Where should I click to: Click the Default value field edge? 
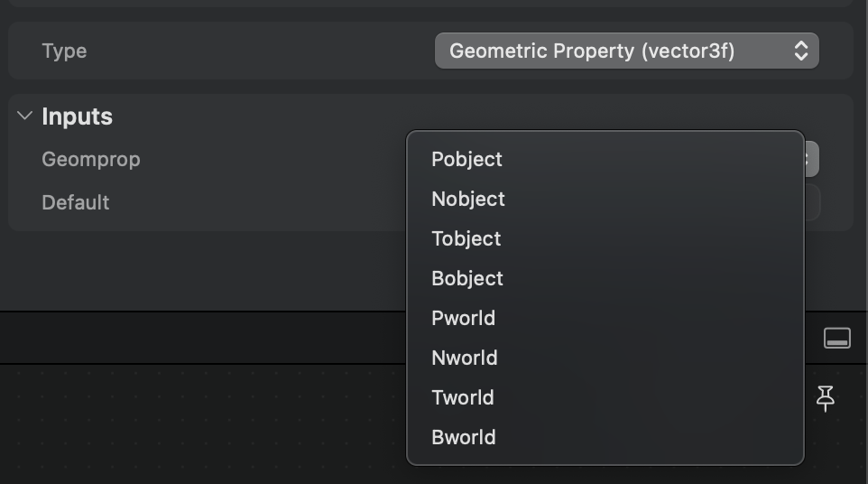[812, 202]
